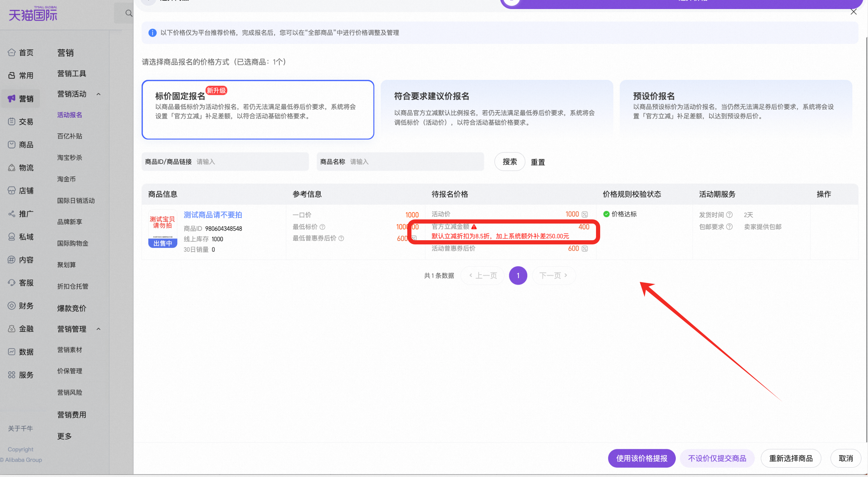This screenshot has width=868, height=477.
Task: Select the 符合要求建议价报名 option card
Action: pos(497,110)
